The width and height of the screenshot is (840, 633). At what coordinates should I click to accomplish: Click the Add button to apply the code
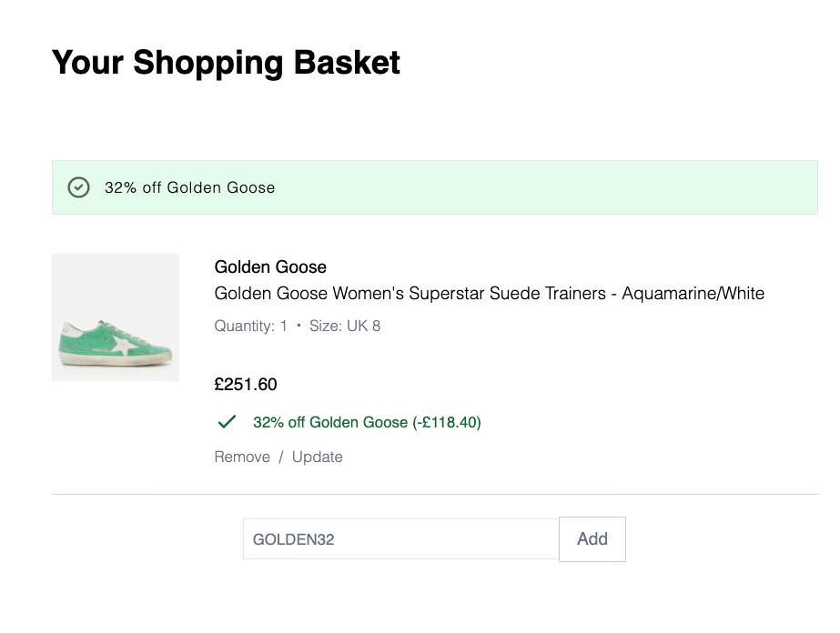pos(592,538)
